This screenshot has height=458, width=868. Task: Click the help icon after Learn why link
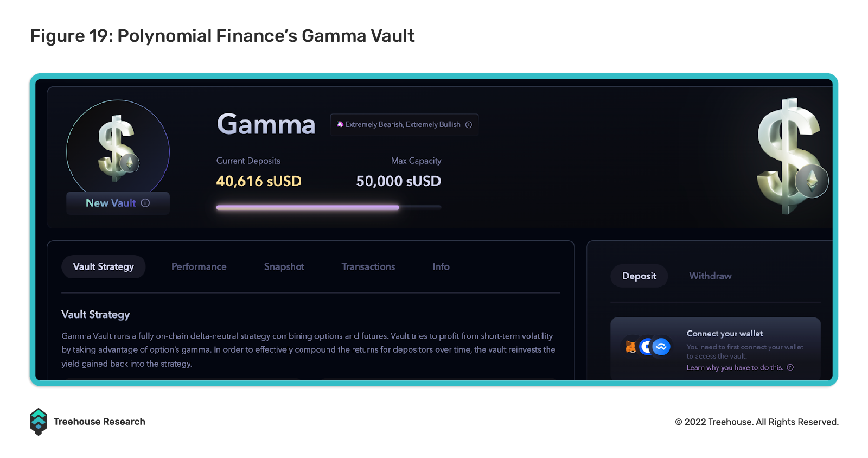pos(790,367)
